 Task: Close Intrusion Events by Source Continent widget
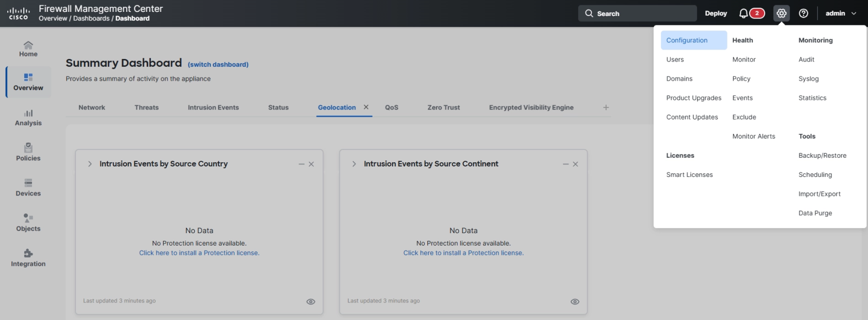pyautogui.click(x=576, y=164)
